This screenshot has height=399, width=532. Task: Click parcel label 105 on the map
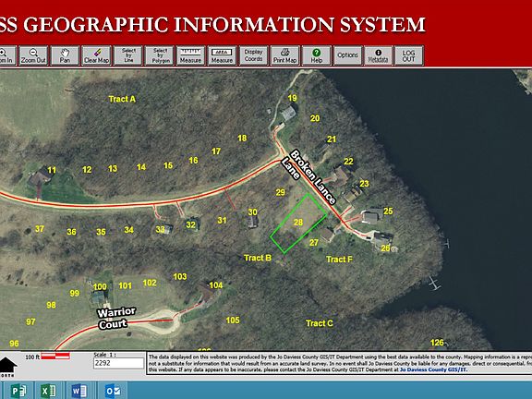click(233, 320)
